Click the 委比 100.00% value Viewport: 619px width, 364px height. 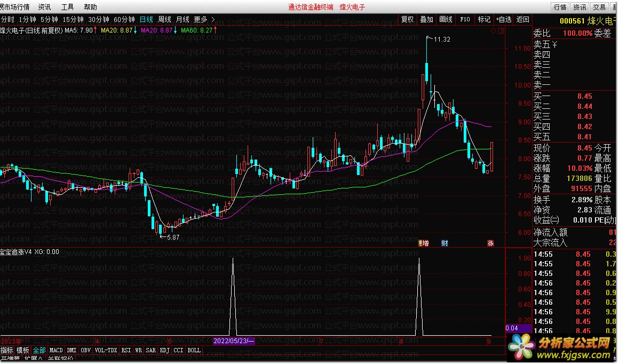577,33
